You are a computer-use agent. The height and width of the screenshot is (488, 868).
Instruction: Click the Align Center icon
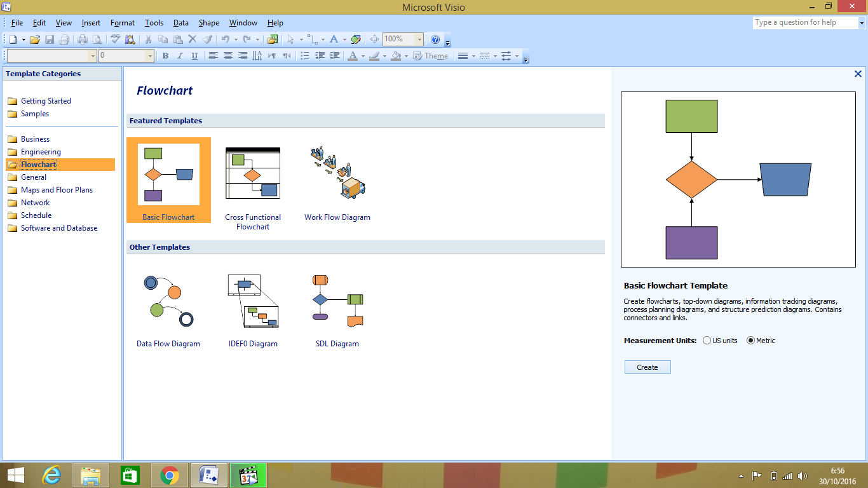(228, 56)
